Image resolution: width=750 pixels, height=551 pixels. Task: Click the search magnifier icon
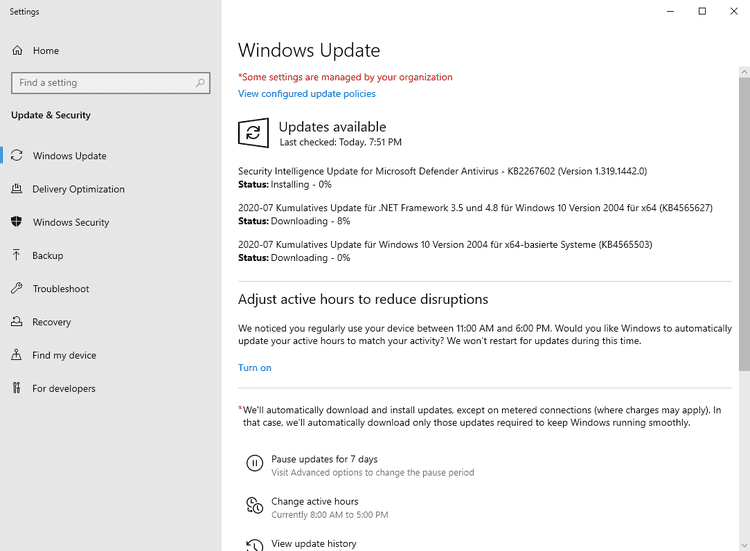200,83
